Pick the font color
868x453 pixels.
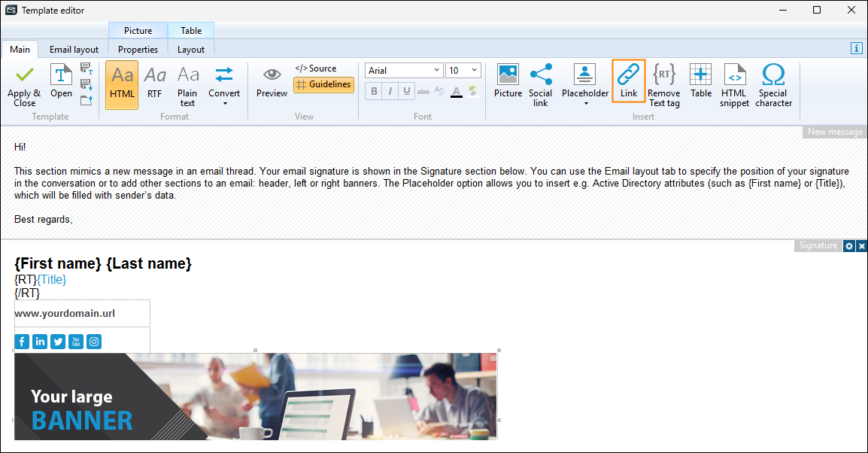coord(456,91)
